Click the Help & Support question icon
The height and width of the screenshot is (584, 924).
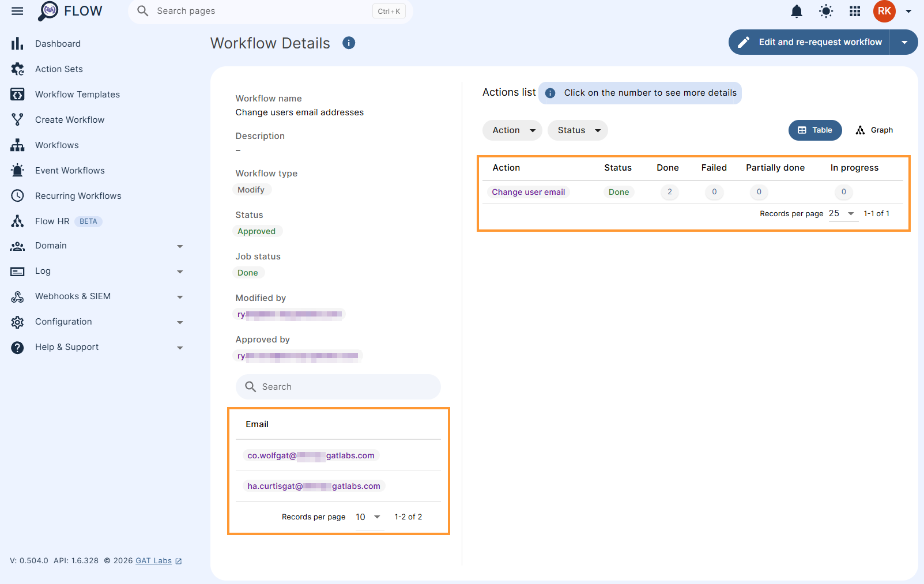(17, 348)
